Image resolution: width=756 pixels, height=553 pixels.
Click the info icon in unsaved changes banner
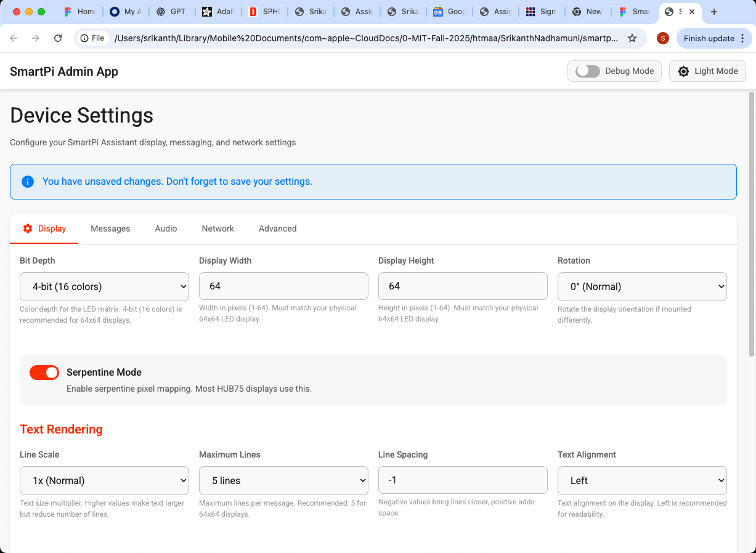(x=28, y=182)
